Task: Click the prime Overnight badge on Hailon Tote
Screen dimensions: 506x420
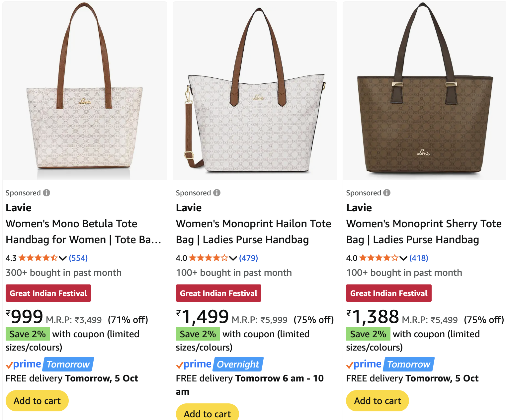Action: click(x=220, y=364)
